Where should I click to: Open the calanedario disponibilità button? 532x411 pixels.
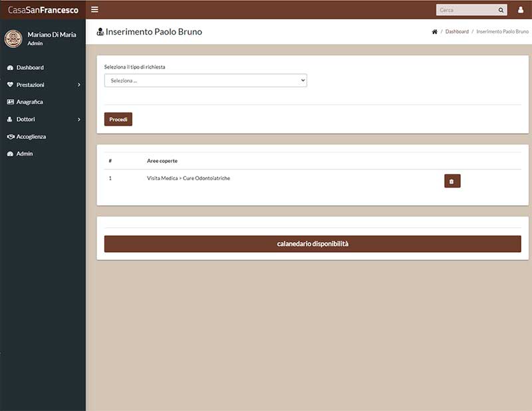coord(313,243)
